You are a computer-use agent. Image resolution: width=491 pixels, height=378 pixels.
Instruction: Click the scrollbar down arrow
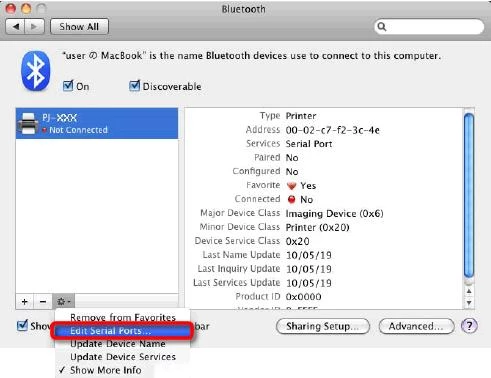tap(469, 303)
